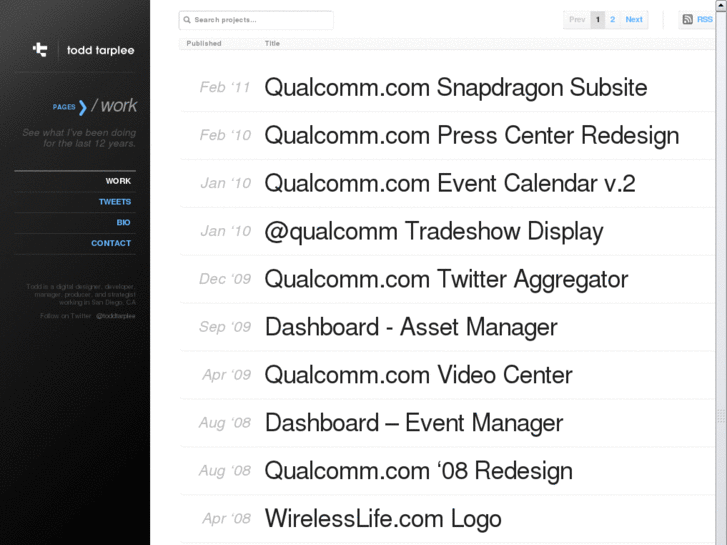Click the Todd Tarplee logo icon
The image size is (727, 545).
click(40, 49)
